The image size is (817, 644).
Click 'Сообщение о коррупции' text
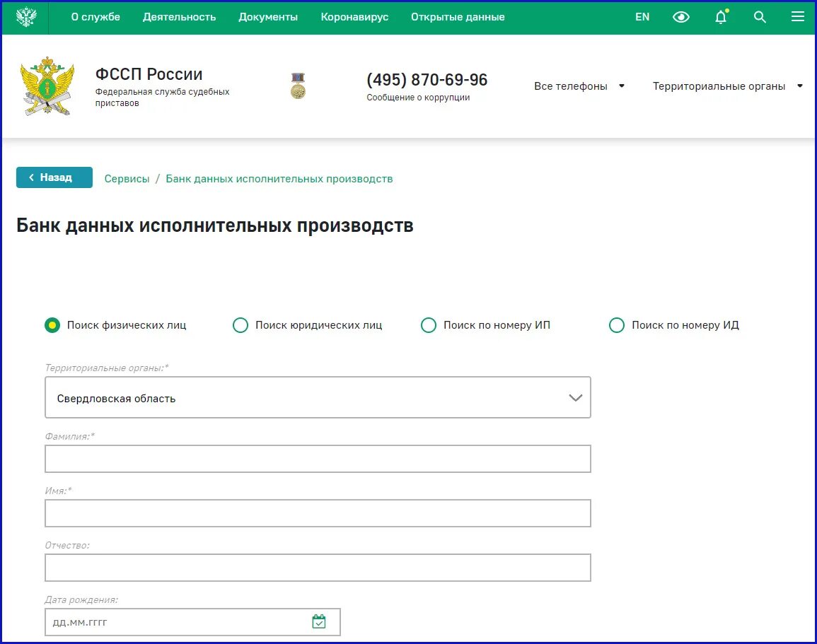pos(418,98)
